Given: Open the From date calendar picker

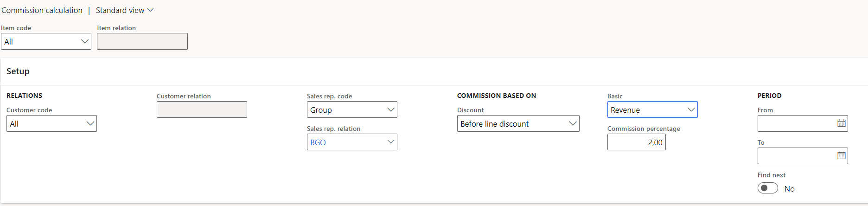Looking at the screenshot, I should (841, 123).
